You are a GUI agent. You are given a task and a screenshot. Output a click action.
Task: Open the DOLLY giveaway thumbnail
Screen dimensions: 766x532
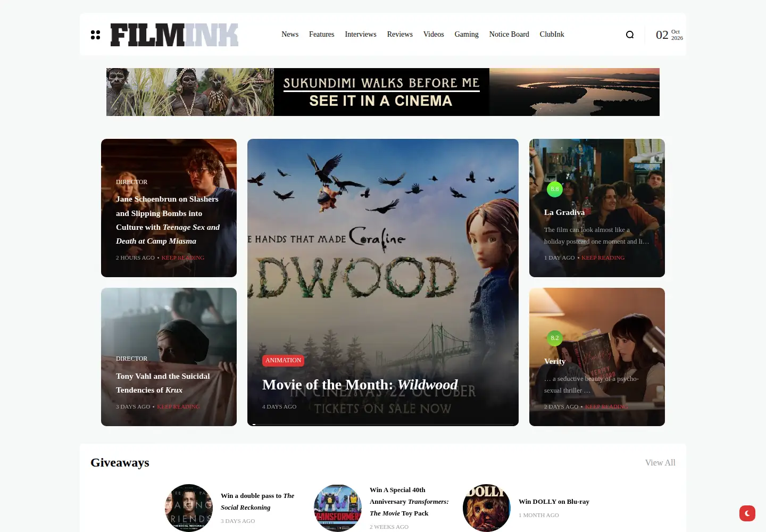tap(487, 508)
